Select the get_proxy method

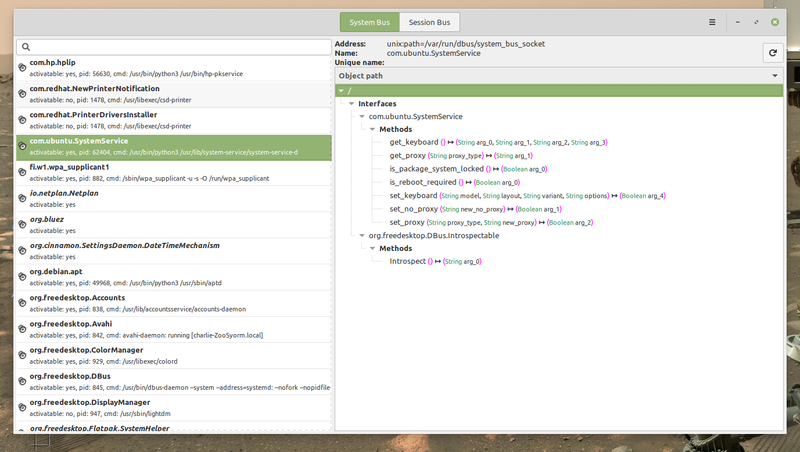click(x=461, y=156)
